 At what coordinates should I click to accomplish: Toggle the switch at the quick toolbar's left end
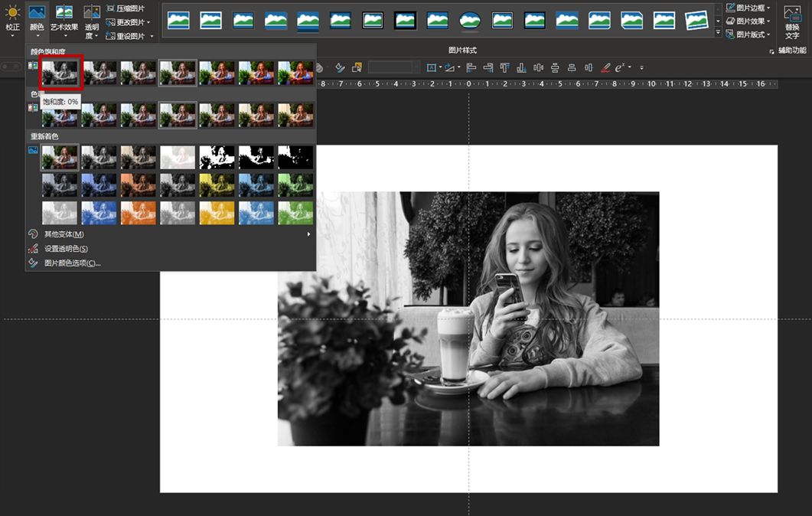11,67
